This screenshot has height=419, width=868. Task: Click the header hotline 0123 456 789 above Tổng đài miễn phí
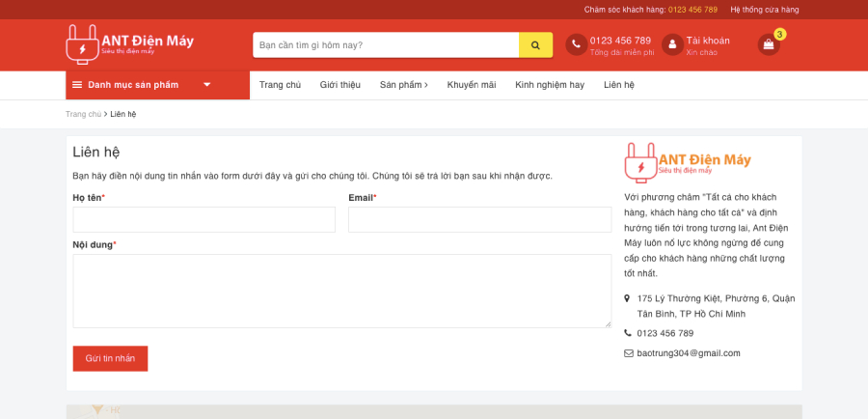[x=620, y=41]
